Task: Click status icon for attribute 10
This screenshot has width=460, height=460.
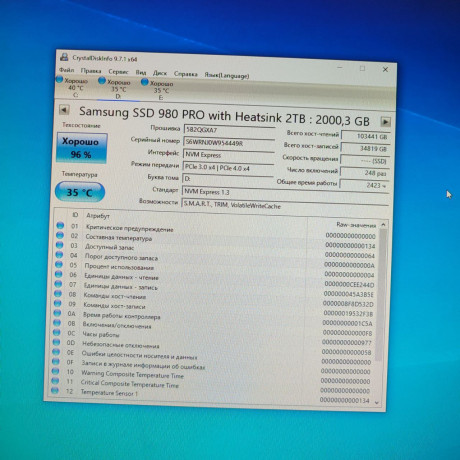Action: tap(55, 371)
